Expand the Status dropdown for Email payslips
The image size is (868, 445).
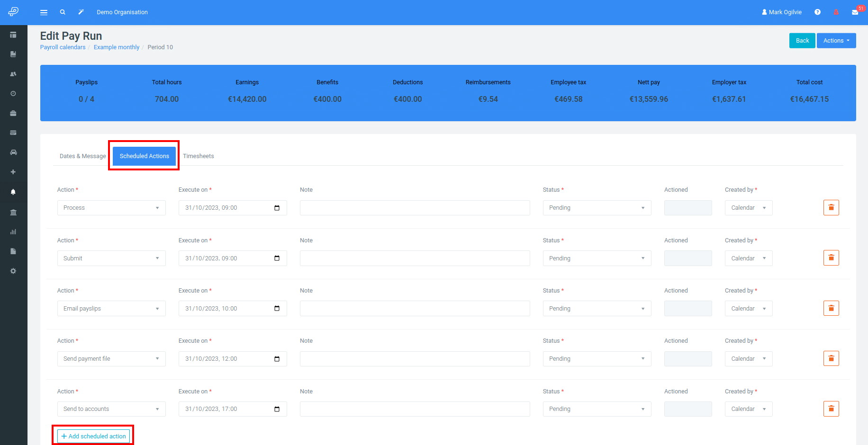(x=597, y=308)
